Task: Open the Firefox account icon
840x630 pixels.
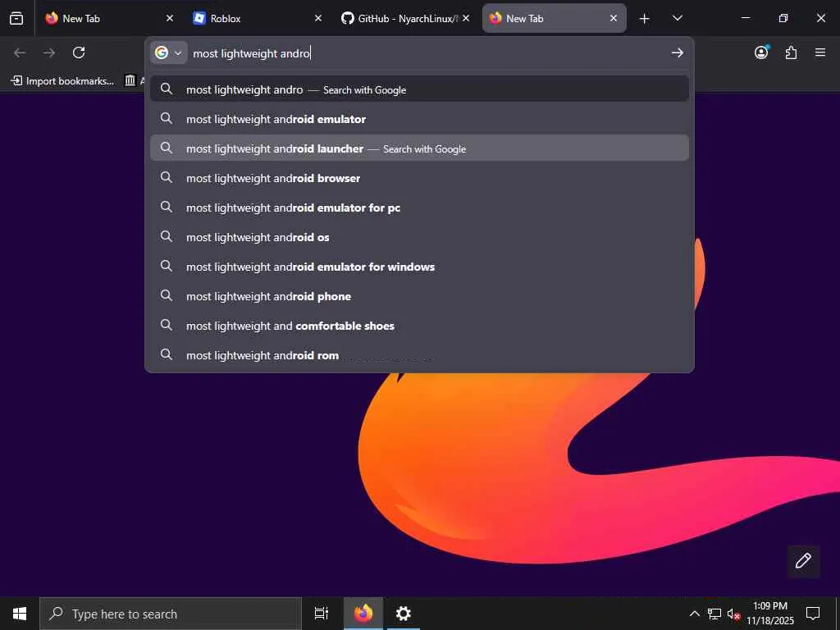Action: click(x=761, y=52)
